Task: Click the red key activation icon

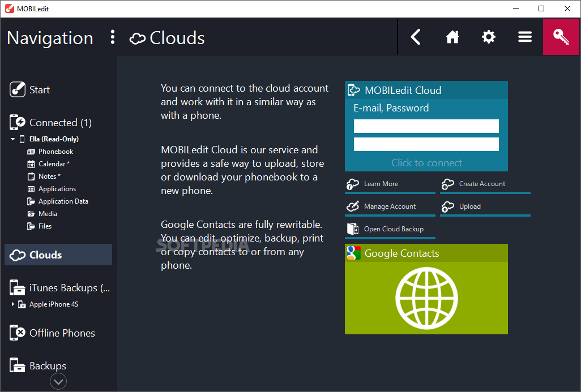Action: [561, 37]
